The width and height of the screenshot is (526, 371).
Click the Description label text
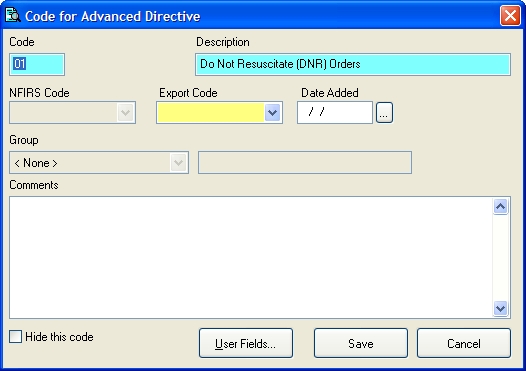pyautogui.click(x=223, y=42)
